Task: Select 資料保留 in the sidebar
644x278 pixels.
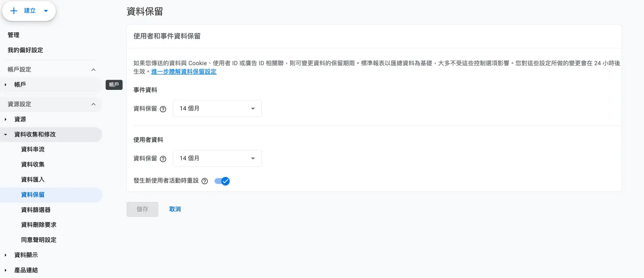Action: click(x=33, y=195)
